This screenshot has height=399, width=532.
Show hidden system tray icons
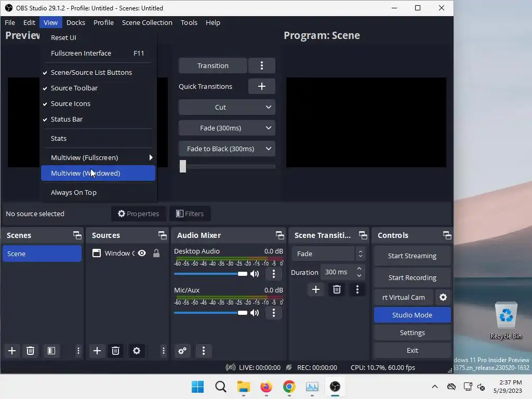[x=435, y=387]
